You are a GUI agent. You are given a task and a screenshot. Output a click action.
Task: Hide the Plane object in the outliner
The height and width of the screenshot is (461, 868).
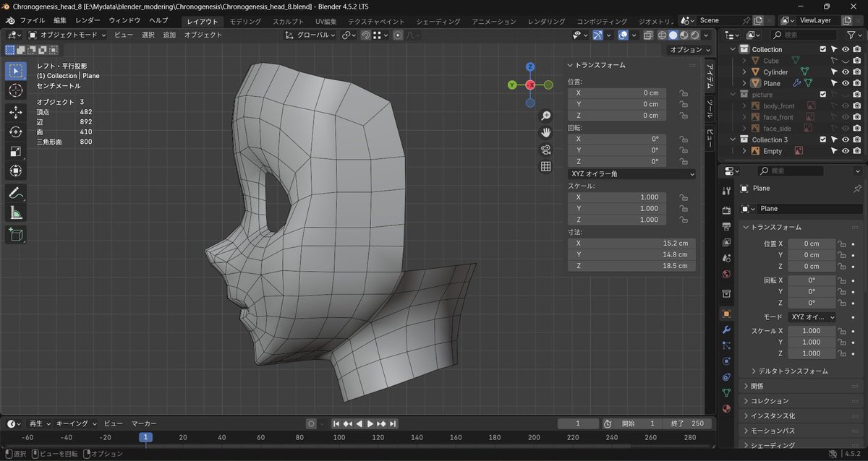[x=846, y=83]
